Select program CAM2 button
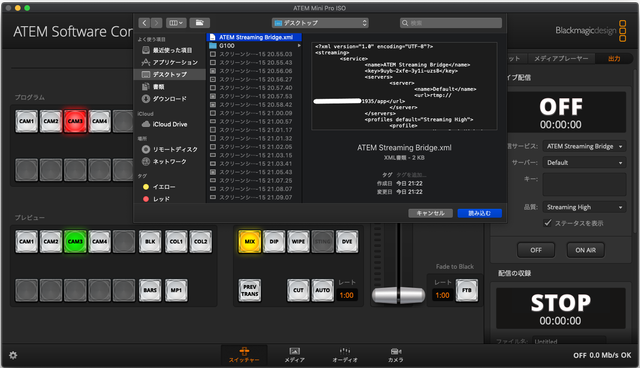 tap(51, 121)
